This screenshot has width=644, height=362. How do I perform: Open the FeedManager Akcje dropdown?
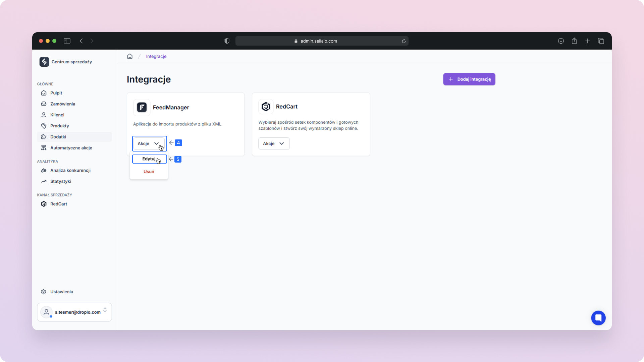(149, 143)
